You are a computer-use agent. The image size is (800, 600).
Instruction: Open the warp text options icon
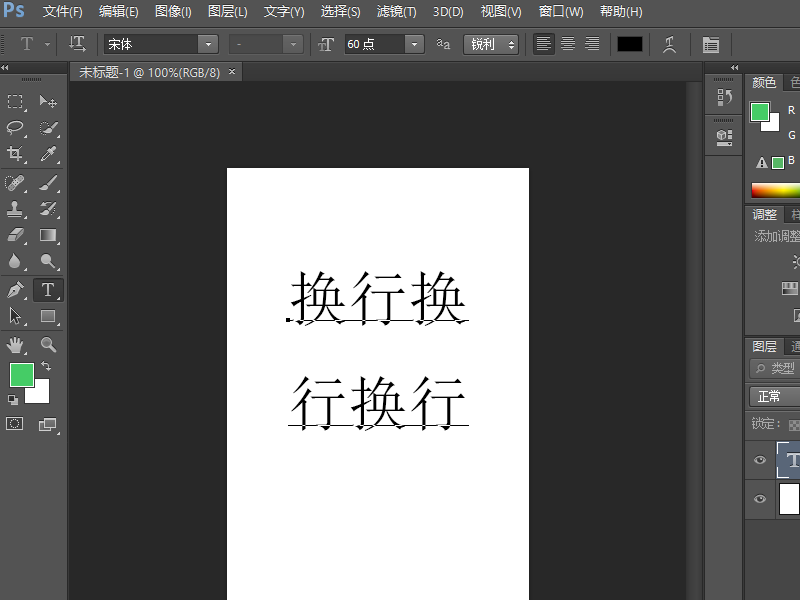point(669,44)
